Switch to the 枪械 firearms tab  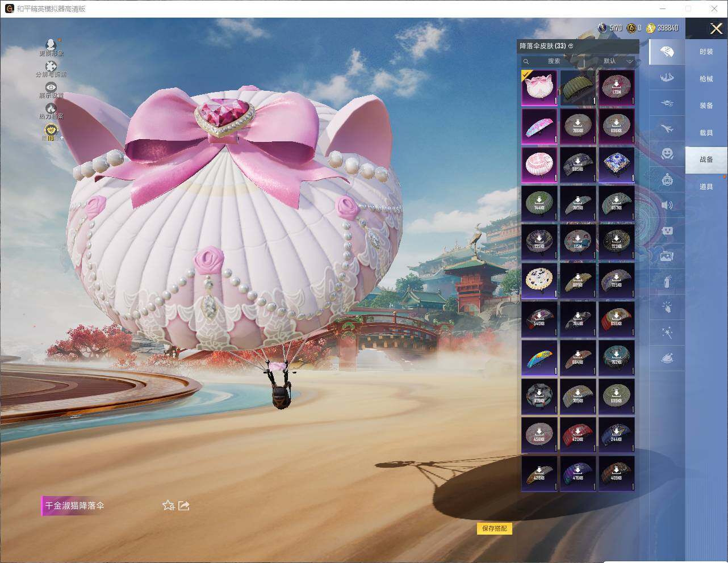pyautogui.click(x=706, y=79)
